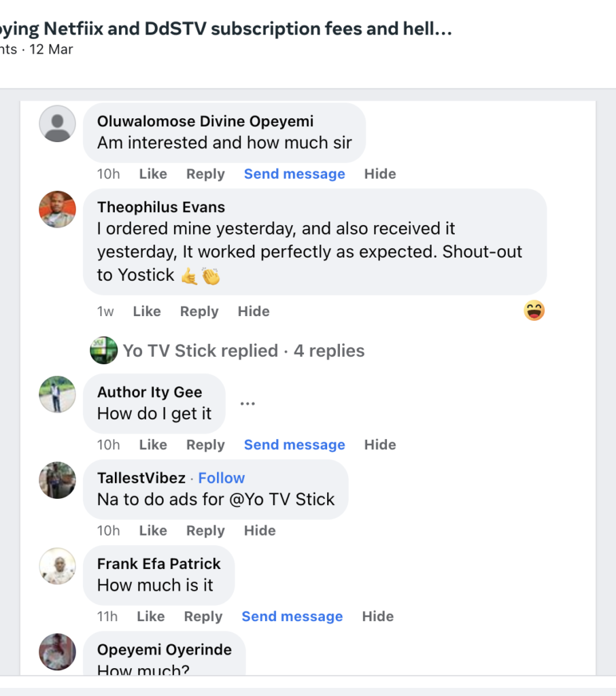Image resolution: width=616 pixels, height=696 pixels.
Task: Like Theophilus Evans' comment
Action: click(147, 311)
